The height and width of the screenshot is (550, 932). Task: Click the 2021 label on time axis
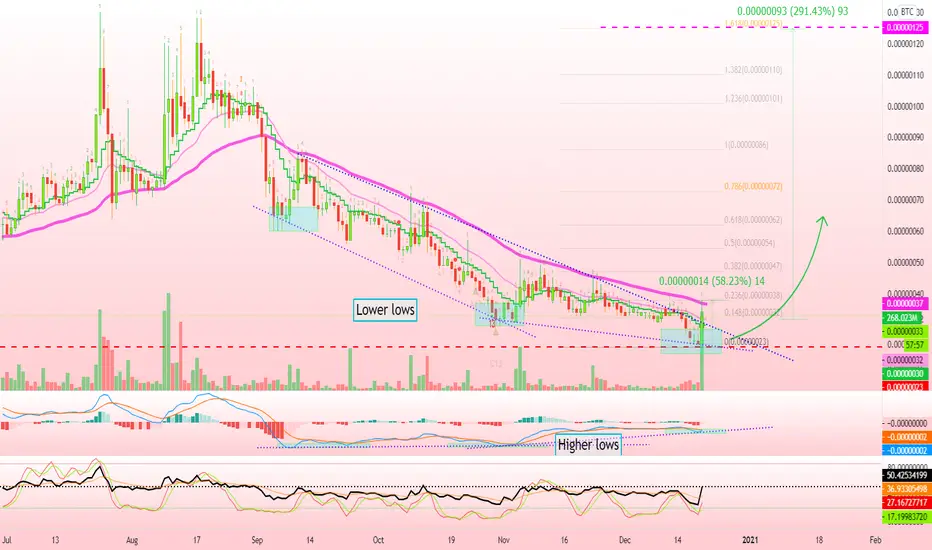750,540
